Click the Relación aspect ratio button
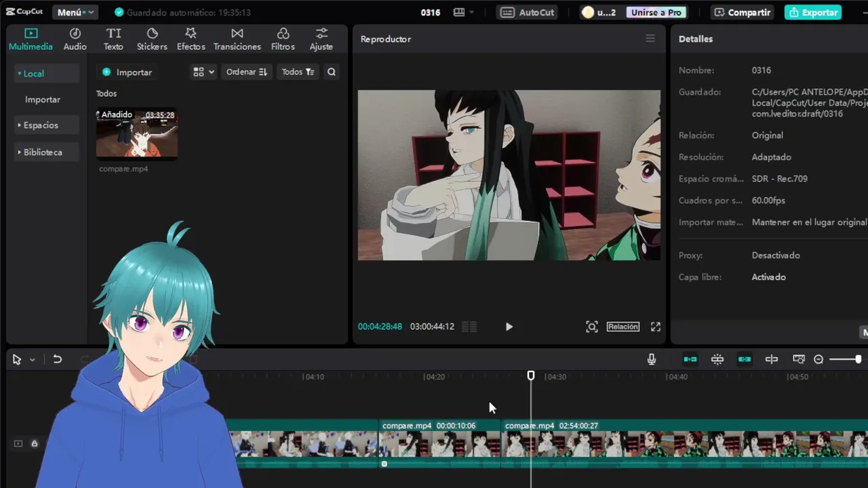The width and height of the screenshot is (868, 488). pyautogui.click(x=623, y=327)
